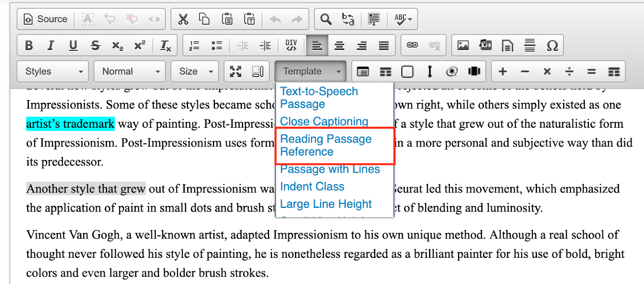The width and height of the screenshot is (644, 284).
Task: Toggle Superscript formatting
Action: coord(139,45)
